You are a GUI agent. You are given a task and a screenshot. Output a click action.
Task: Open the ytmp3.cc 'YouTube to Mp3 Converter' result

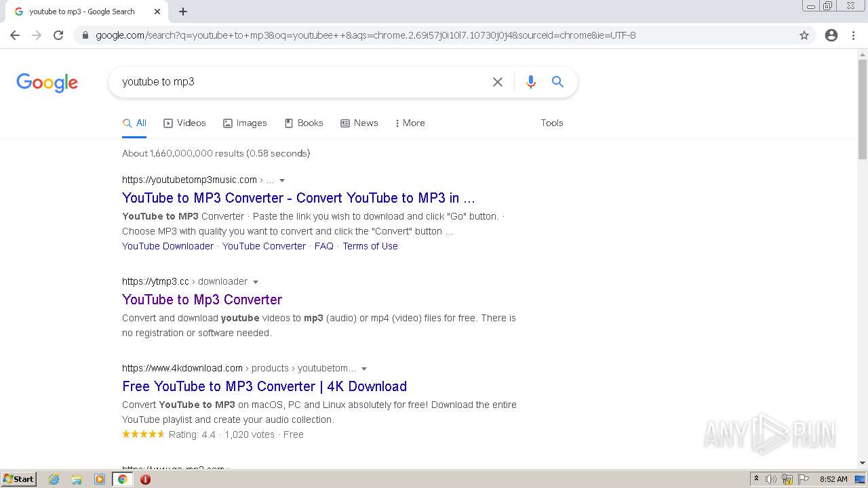(x=202, y=300)
